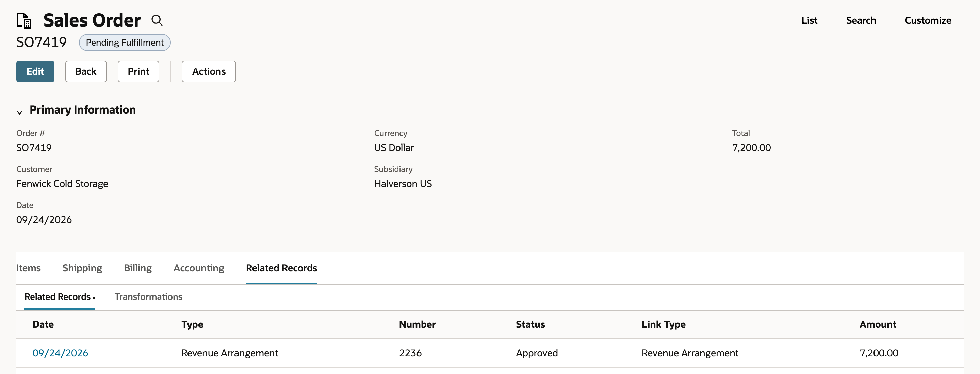Switch to the Billing tab
This screenshot has width=980, height=374.
tap(138, 268)
